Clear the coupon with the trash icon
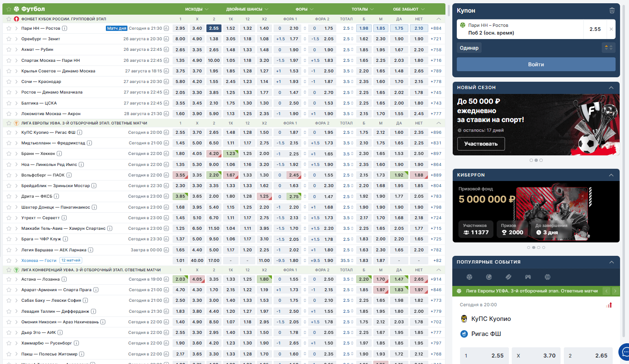 pos(611,11)
